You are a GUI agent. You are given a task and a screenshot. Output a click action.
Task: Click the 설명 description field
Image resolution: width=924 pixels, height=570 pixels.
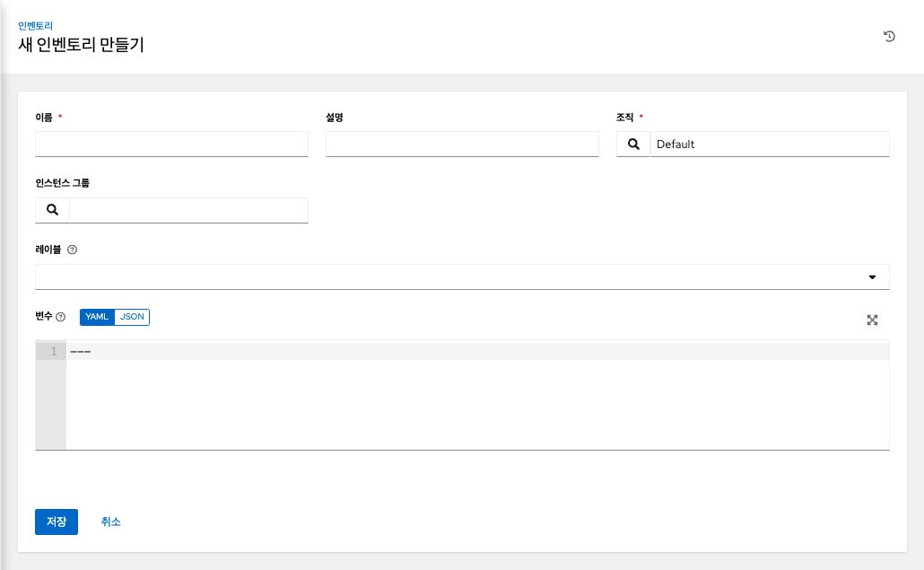click(x=462, y=144)
